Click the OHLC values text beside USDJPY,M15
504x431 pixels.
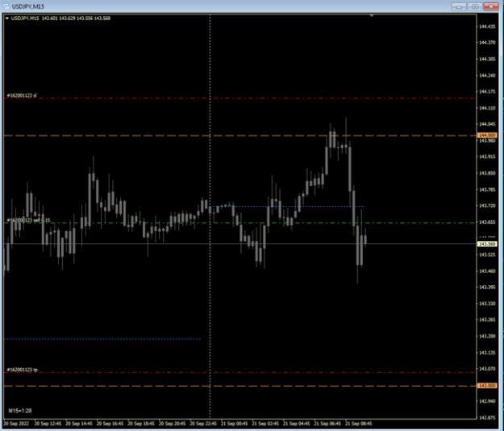click(76, 19)
